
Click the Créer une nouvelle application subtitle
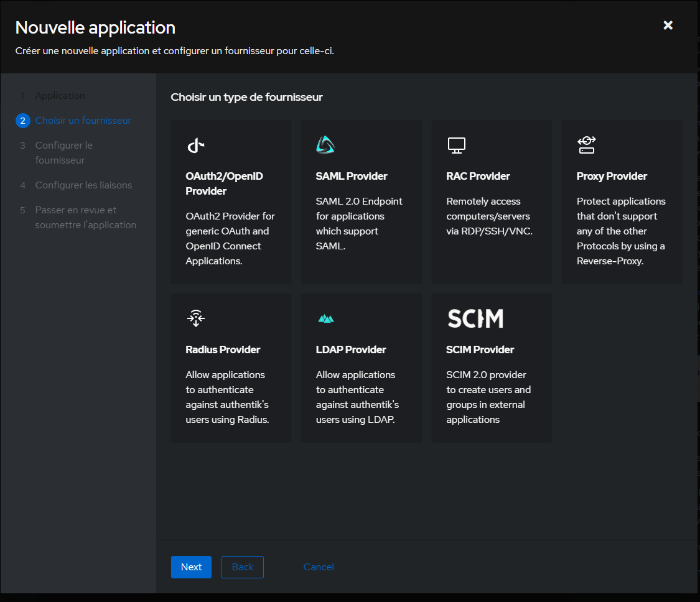pos(175,51)
